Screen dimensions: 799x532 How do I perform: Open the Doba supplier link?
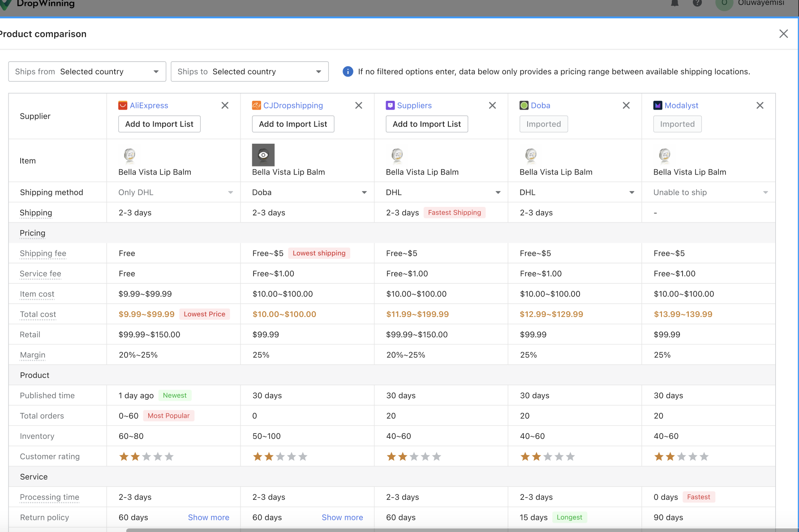click(541, 105)
